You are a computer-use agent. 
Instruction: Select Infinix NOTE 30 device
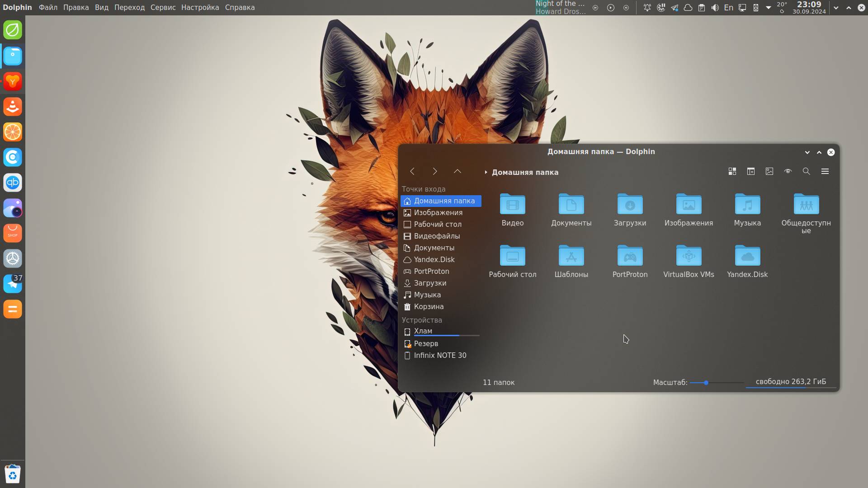click(x=440, y=355)
